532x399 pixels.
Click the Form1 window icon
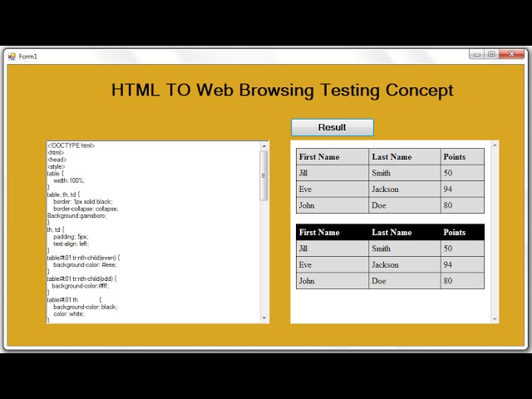point(12,56)
